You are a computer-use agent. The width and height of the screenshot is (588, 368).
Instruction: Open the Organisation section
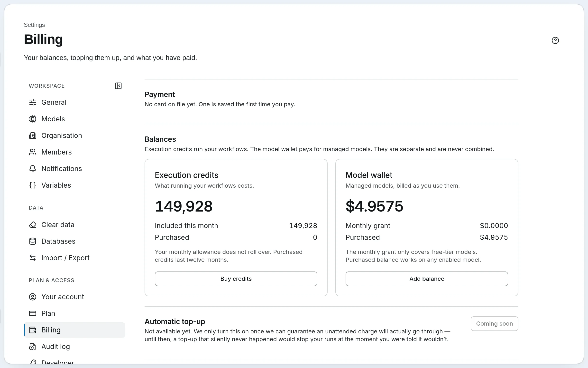(74, 136)
